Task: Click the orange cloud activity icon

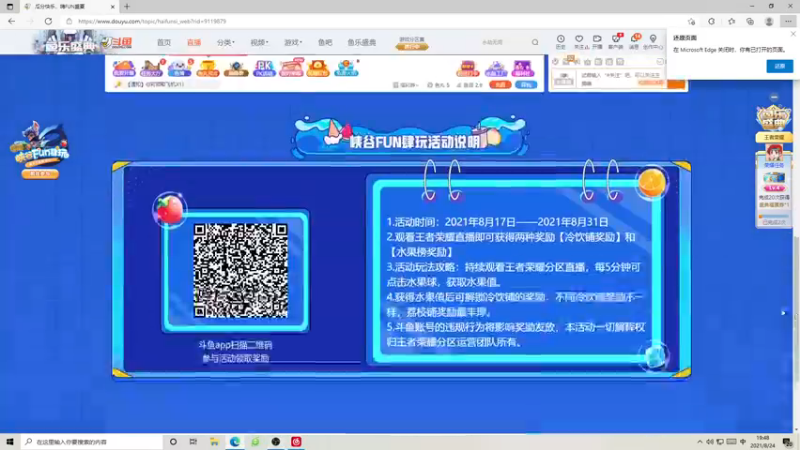Action: [x=124, y=68]
